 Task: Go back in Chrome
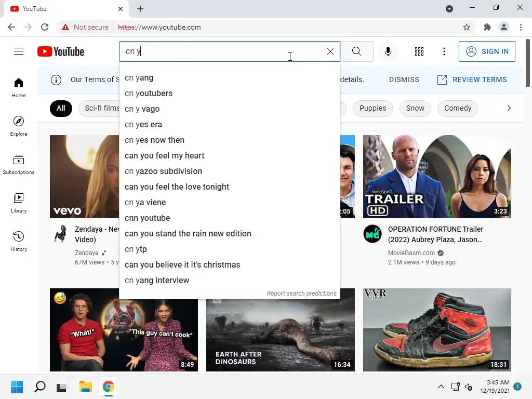11,27
